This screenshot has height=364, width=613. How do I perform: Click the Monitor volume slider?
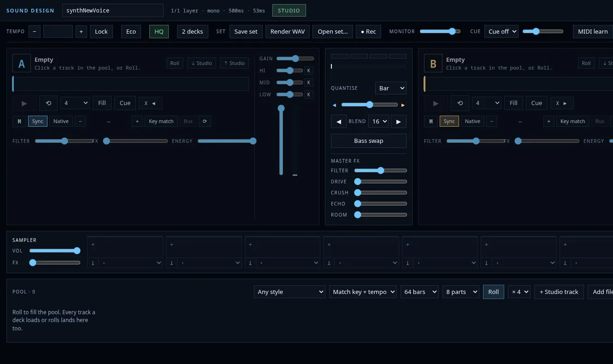(x=440, y=31)
